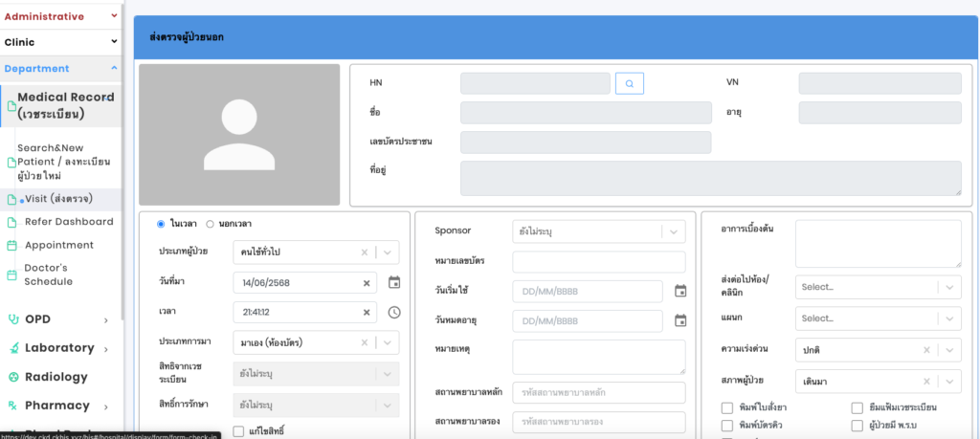Click the clock icon beside เวลา field
The width and height of the screenshot is (980, 439).
pos(394,313)
